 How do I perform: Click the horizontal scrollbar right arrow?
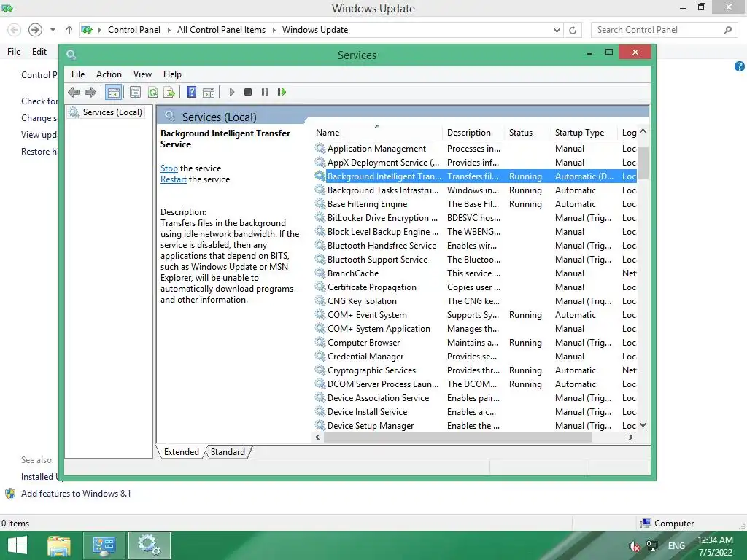(x=631, y=437)
